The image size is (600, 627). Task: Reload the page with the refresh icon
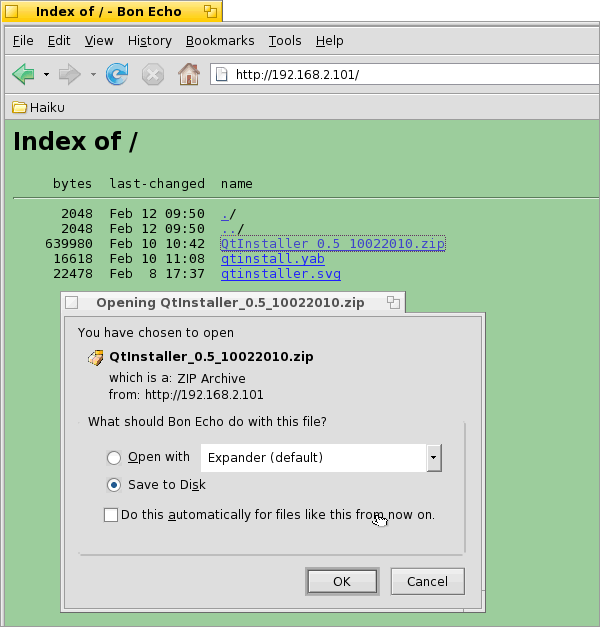117,74
